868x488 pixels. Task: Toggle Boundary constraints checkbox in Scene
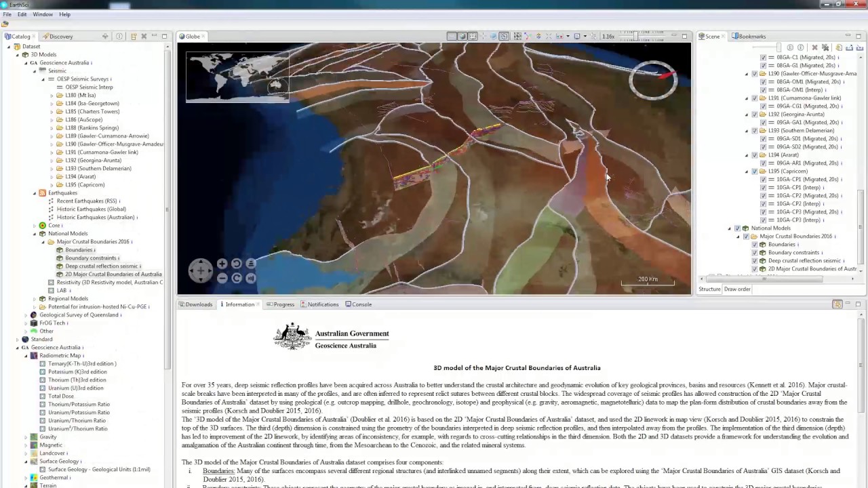tap(755, 253)
